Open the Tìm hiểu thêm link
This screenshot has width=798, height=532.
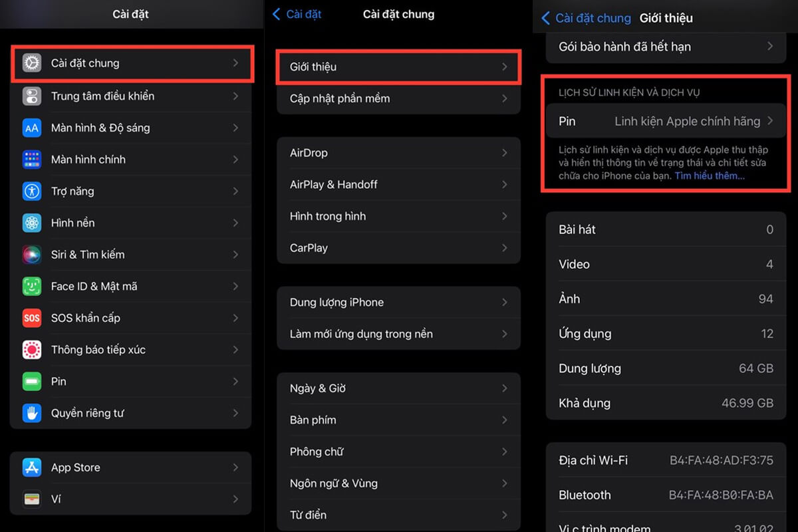click(x=710, y=176)
